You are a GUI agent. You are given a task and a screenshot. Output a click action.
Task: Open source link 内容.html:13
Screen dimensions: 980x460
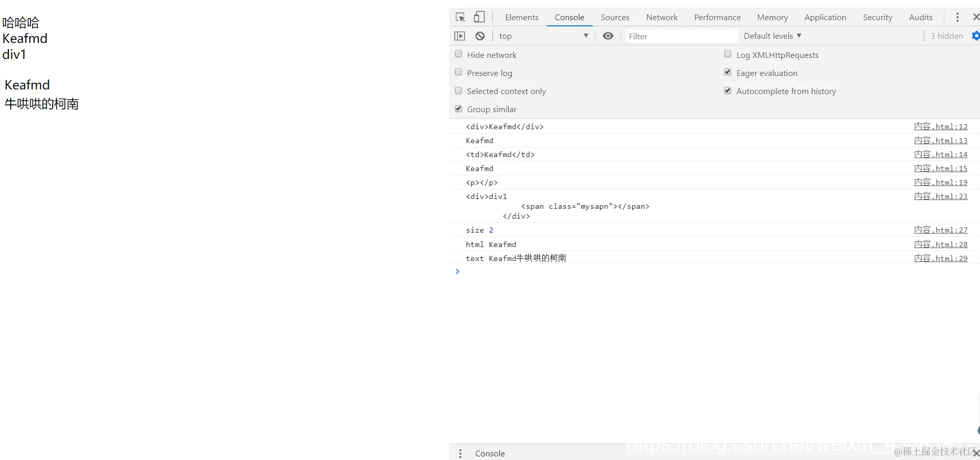point(941,140)
